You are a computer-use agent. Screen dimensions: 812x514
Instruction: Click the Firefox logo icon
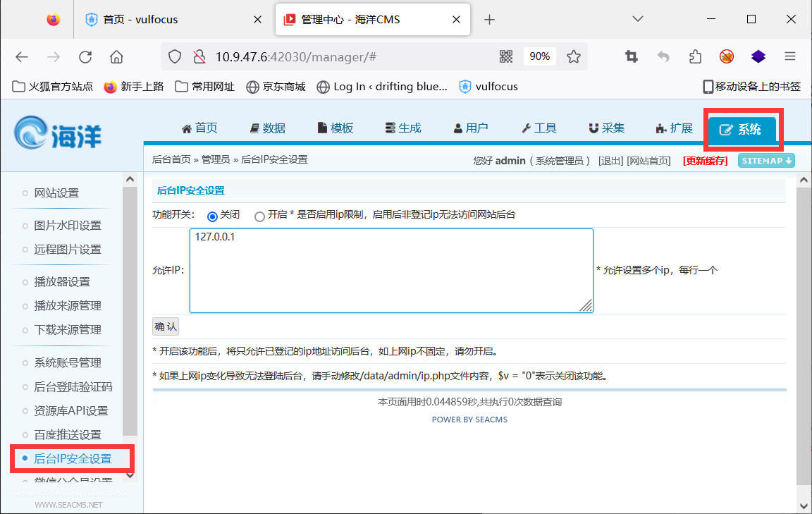point(54,20)
